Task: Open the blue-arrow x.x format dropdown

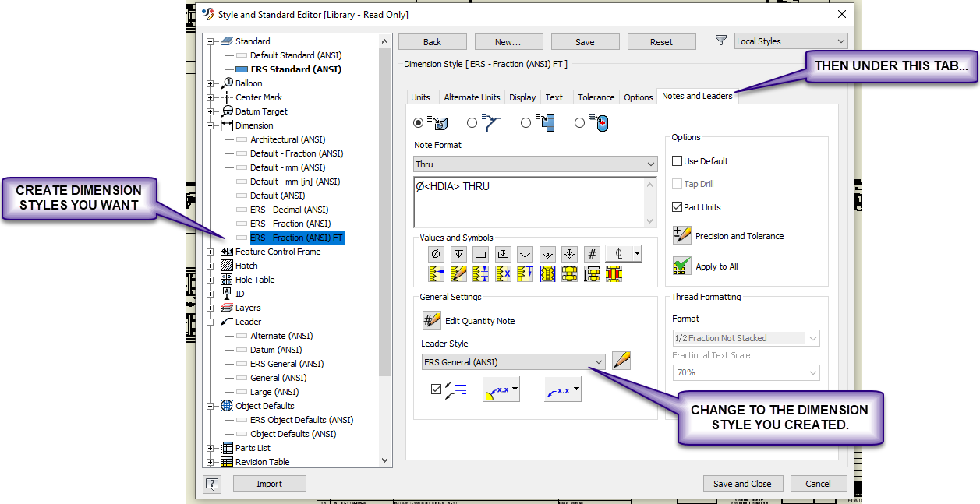Action: tap(562, 389)
